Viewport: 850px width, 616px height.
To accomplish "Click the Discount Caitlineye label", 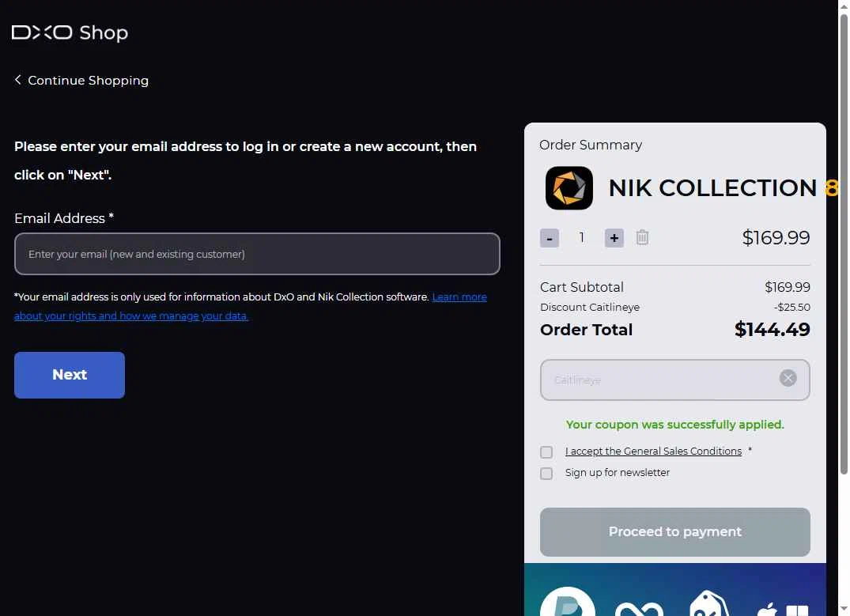I will tap(590, 307).
